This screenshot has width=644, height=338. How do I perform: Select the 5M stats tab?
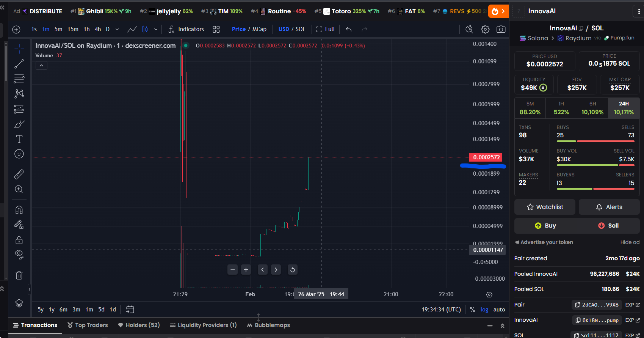530,108
